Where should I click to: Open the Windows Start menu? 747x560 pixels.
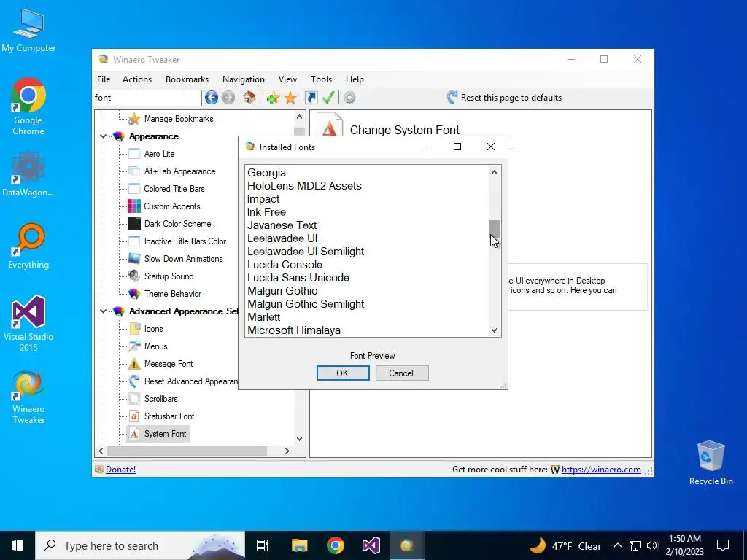tap(18, 545)
